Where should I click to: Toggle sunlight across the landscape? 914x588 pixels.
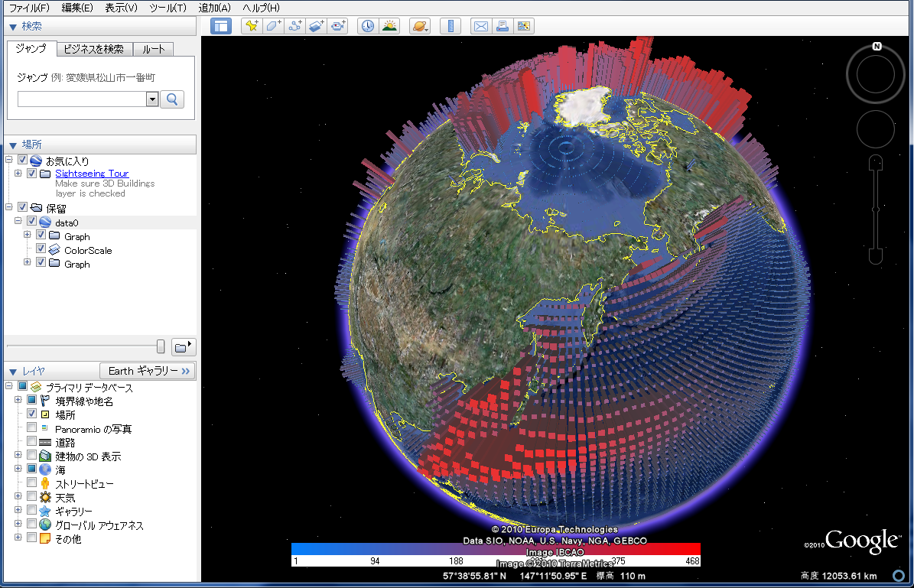(389, 26)
